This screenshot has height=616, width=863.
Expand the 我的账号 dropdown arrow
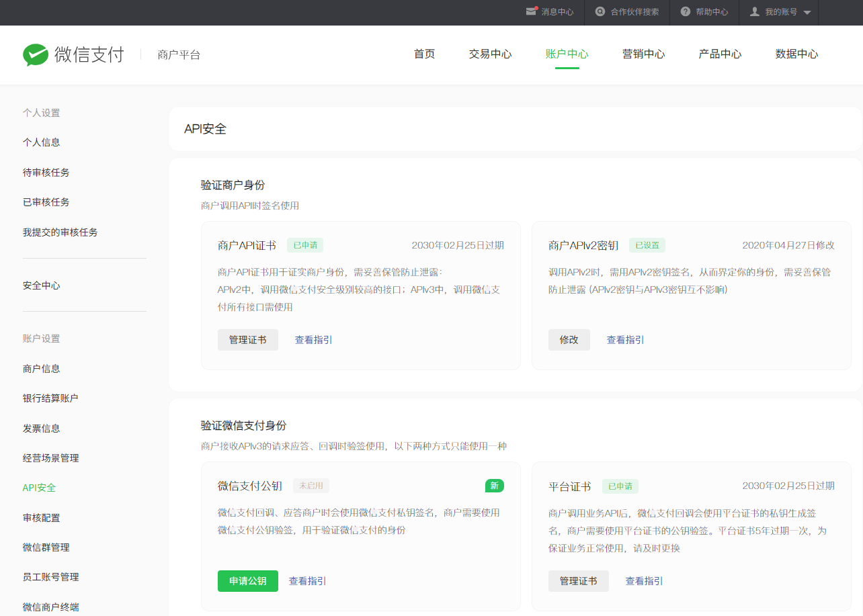point(807,13)
